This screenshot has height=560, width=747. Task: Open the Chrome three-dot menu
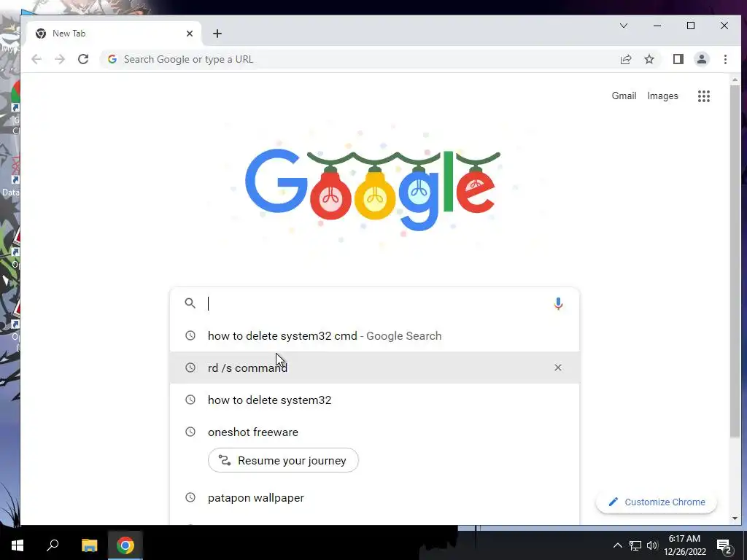[725, 59]
